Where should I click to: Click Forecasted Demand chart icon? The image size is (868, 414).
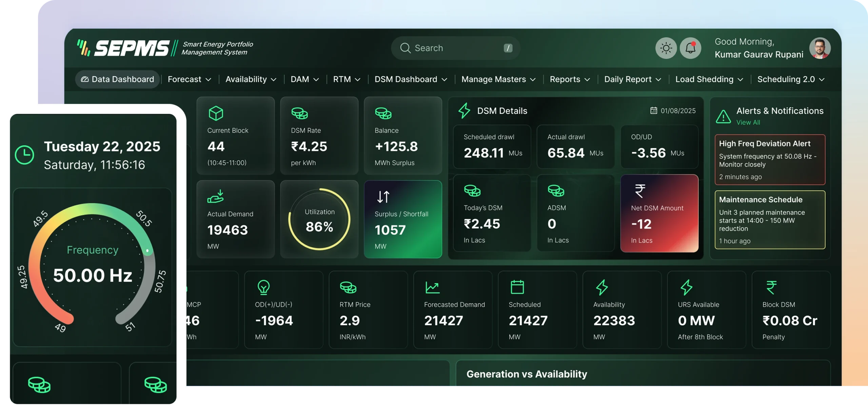432,287
